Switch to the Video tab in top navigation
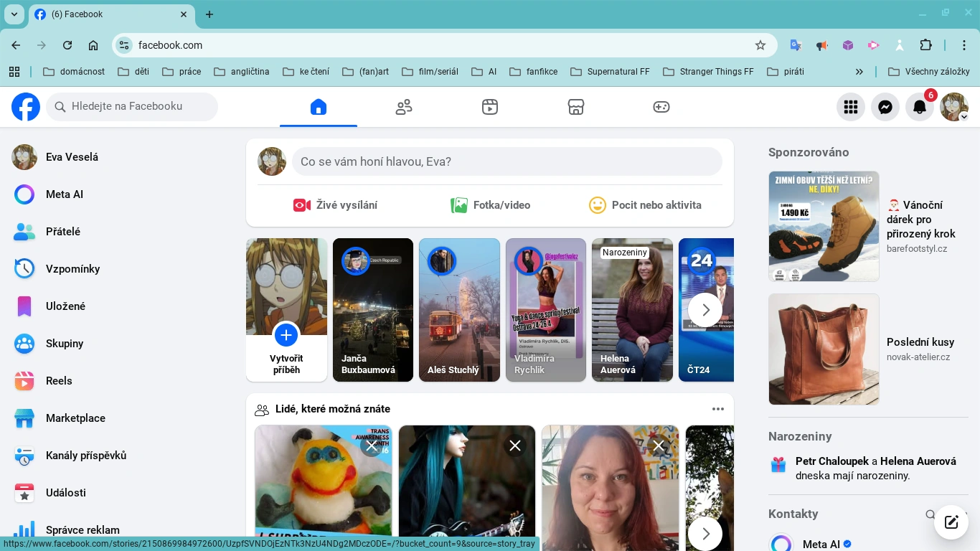Viewport: 980px width, 551px height. pos(490,107)
